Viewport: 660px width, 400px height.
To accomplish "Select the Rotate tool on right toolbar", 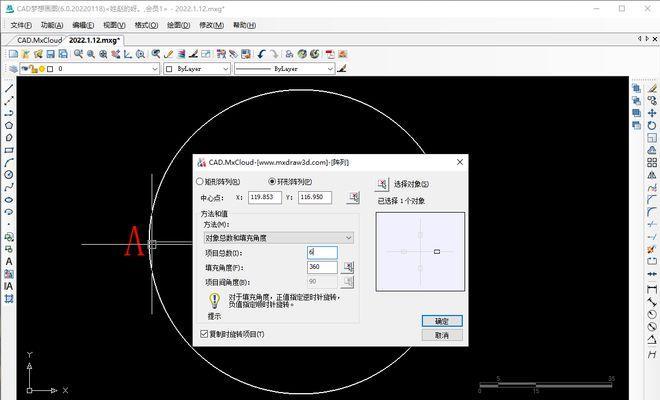I will pos(652,125).
